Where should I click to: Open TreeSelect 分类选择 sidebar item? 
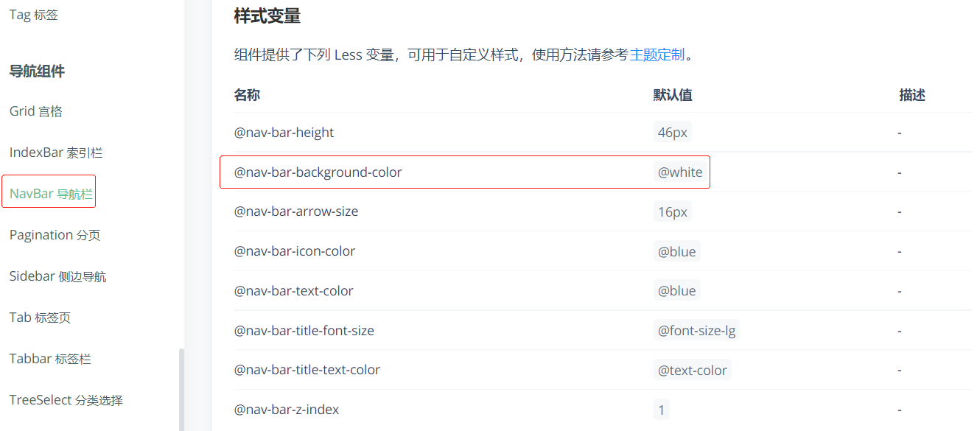coord(66,400)
